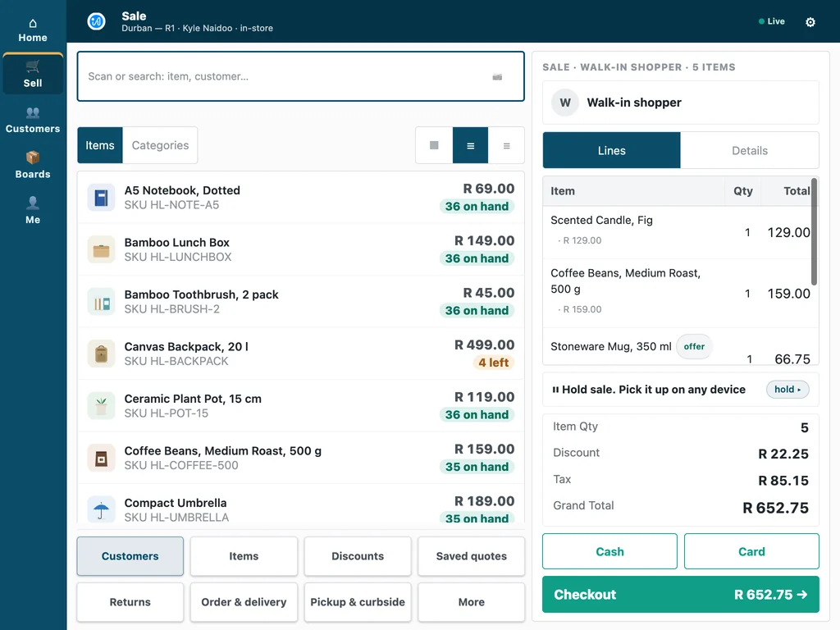Checkout the sale for R 652.75
The height and width of the screenshot is (630, 840).
pyautogui.click(x=680, y=595)
